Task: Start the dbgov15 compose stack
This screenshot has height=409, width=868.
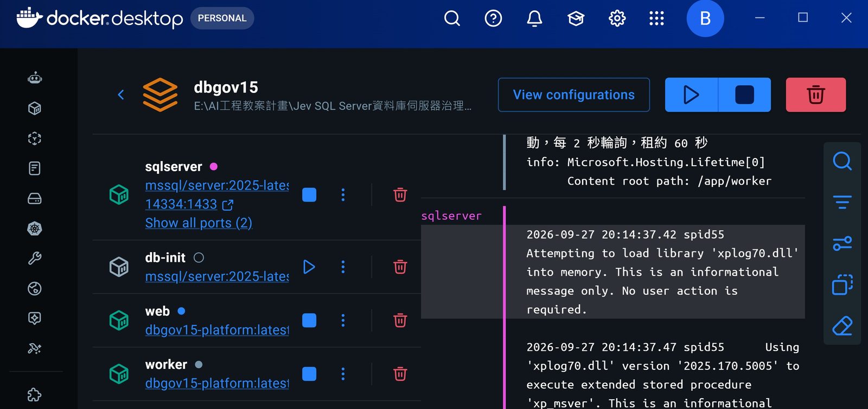Action: (x=691, y=95)
